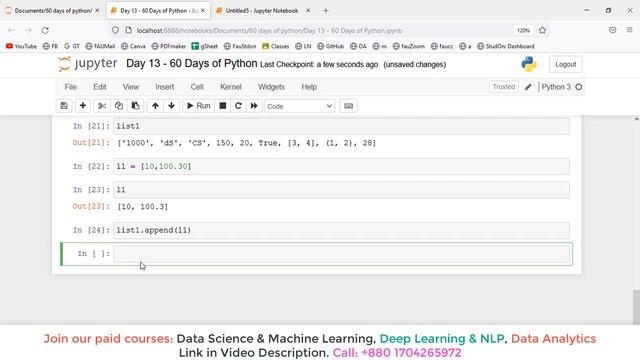Move selected cell up arrow

(x=155, y=106)
